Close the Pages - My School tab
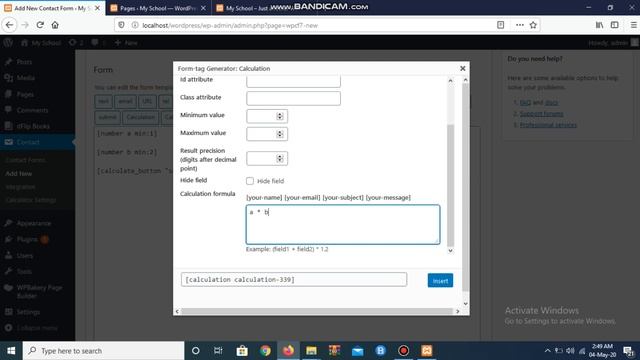Image resolution: width=640 pixels, height=360 pixels. (203, 8)
